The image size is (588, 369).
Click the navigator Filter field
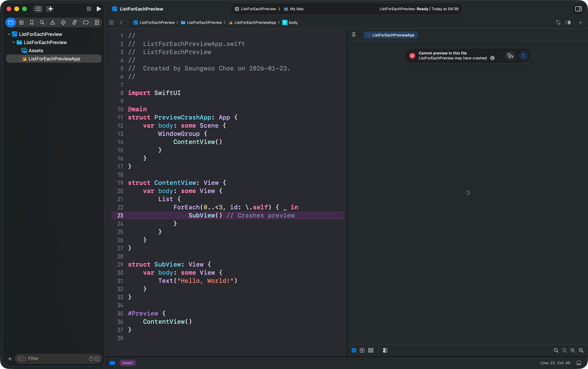pyautogui.click(x=49, y=358)
